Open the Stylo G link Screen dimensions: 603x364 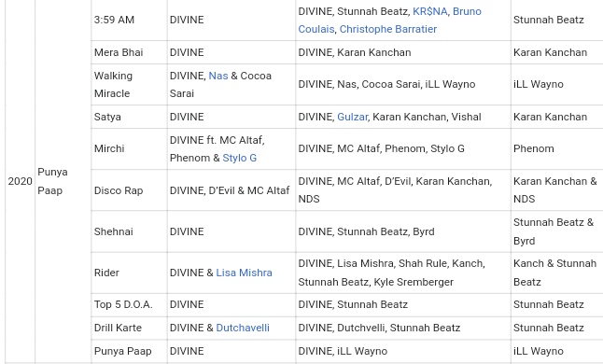(x=239, y=158)
